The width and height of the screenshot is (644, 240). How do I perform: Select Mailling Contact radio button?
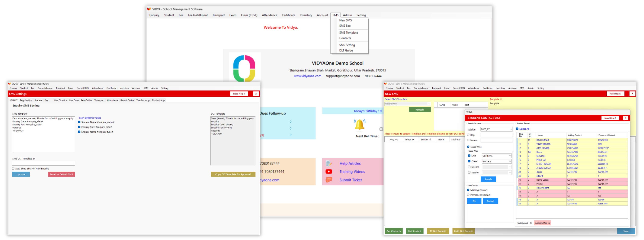(468, 190)
